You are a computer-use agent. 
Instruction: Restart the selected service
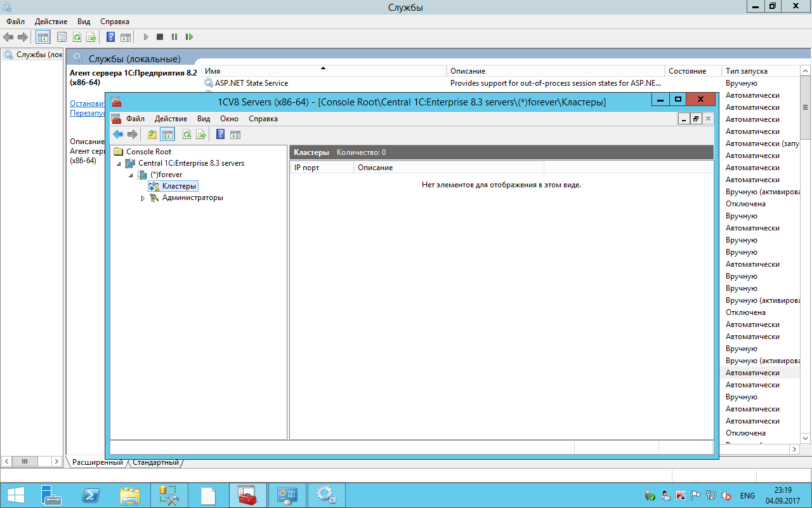189,37
